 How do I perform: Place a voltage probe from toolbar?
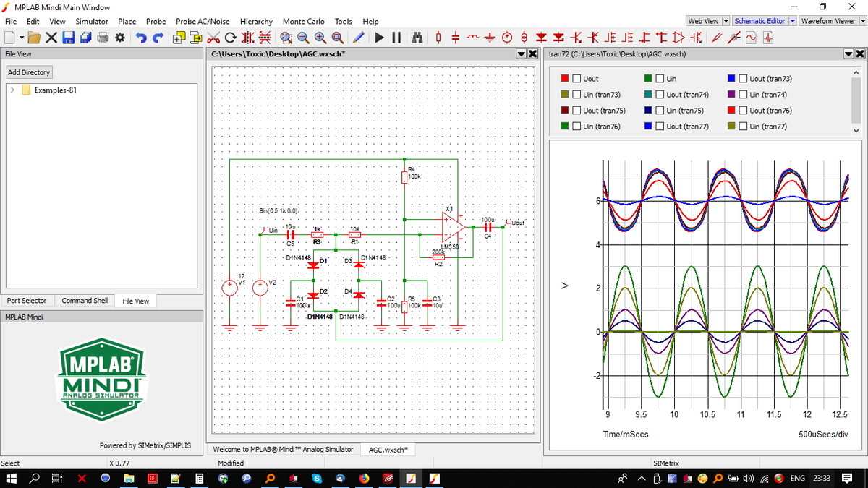[716, 38]
